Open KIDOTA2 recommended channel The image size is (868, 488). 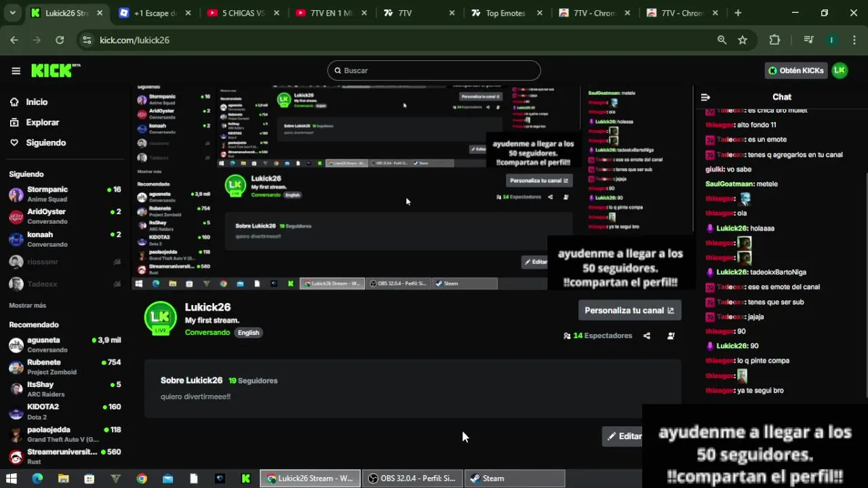(x=65, y=411)
